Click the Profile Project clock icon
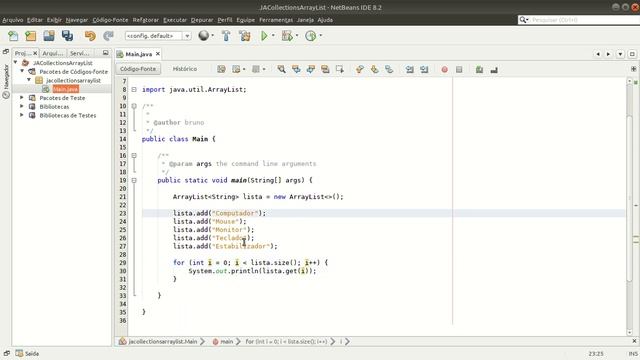Image resolution: width=640 pixels, height=360 pixels. point(311,36)
